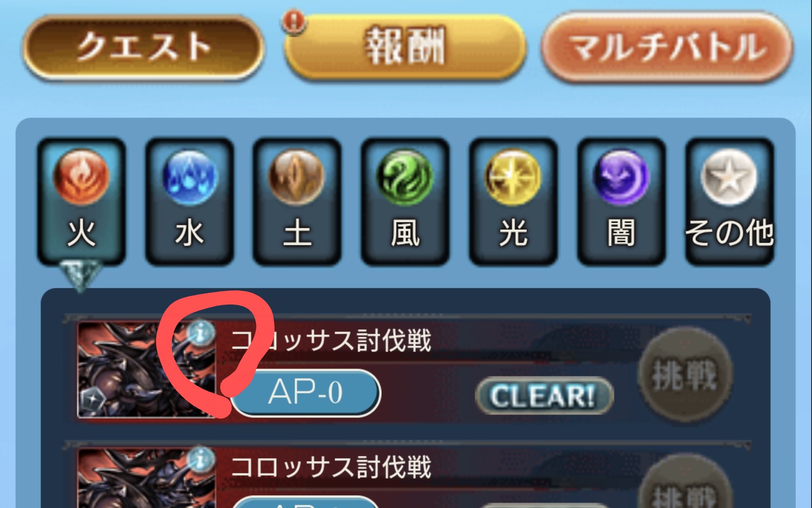Open the マルチバトル tab
The image size is (812, 508).
tap(668, 47)
